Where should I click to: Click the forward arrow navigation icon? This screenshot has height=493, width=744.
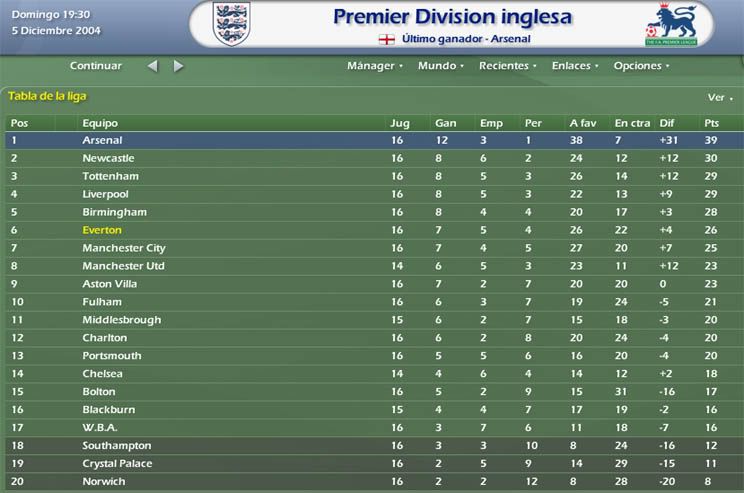(x=178, y=66)
